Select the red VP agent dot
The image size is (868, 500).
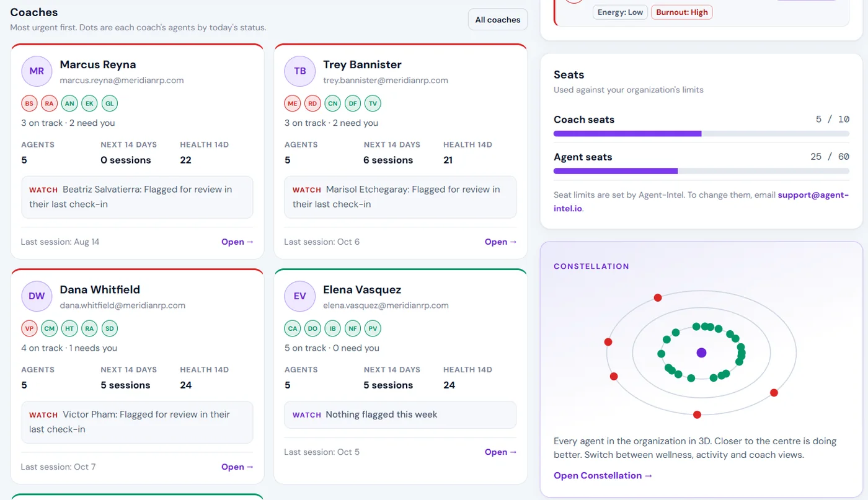[x=29, y=328]
